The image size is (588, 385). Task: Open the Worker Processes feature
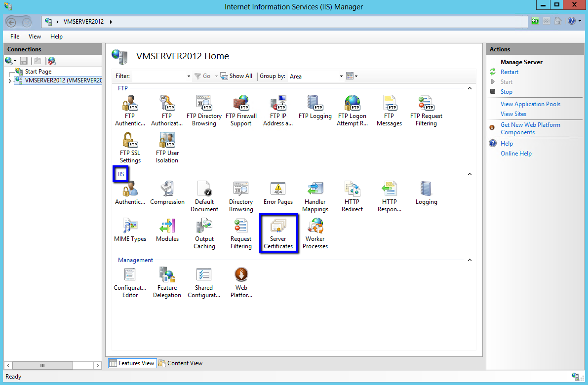pyautogui.click(x=315, y=232)
